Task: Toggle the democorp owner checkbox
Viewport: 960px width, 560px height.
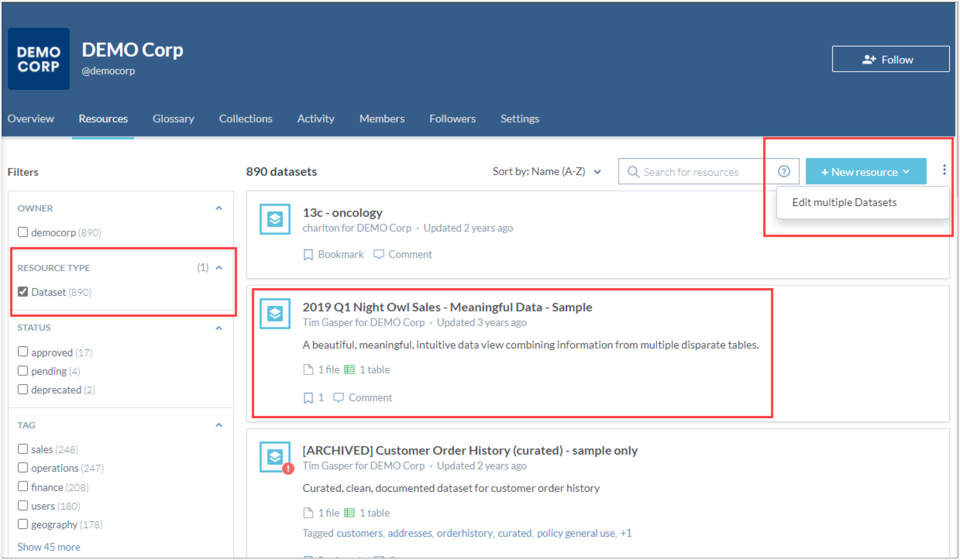Action: tap(23, 232)
